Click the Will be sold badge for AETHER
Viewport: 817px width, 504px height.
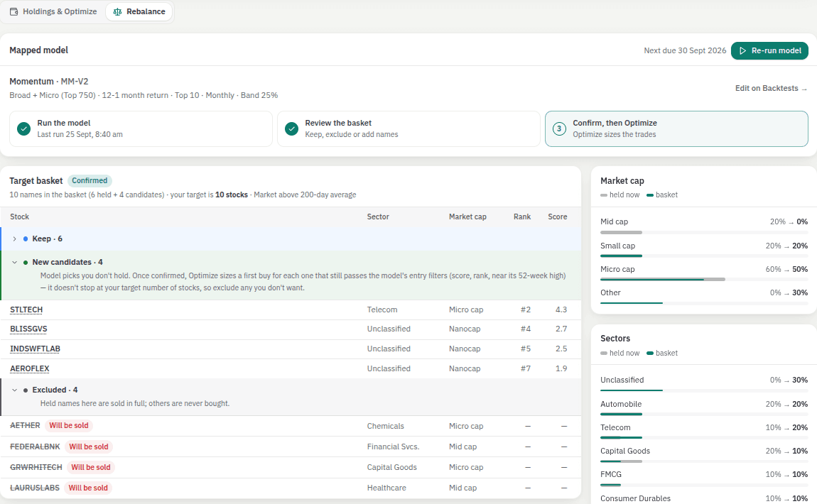tap(69, 425)
